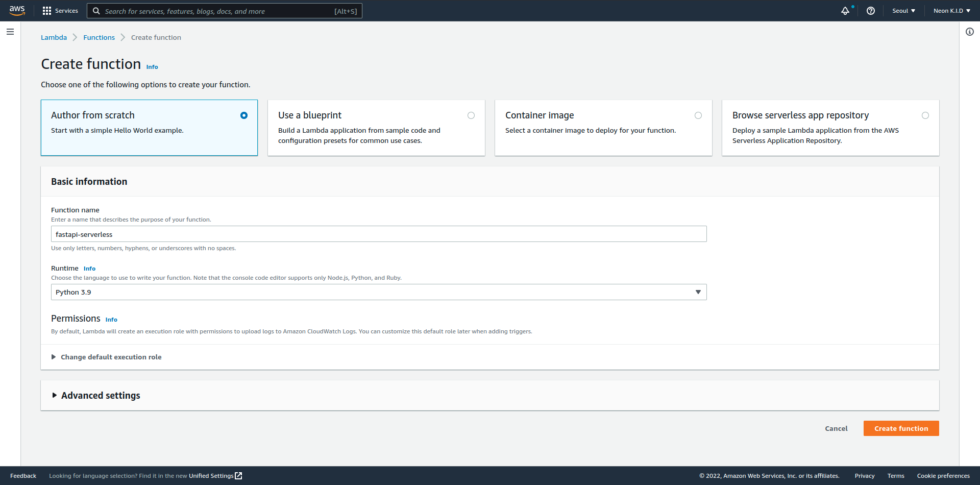Click the Unified Settings external link icon

coord(238,476)
